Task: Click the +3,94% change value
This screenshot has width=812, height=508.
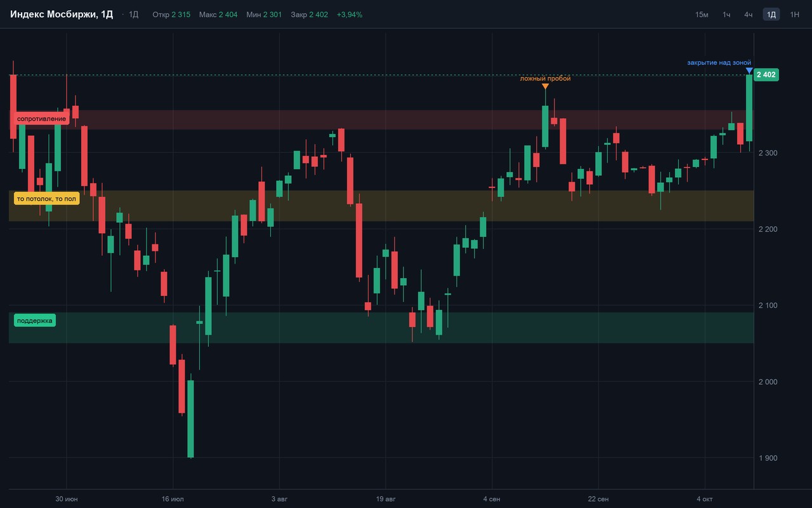Action: click(350, 14)
